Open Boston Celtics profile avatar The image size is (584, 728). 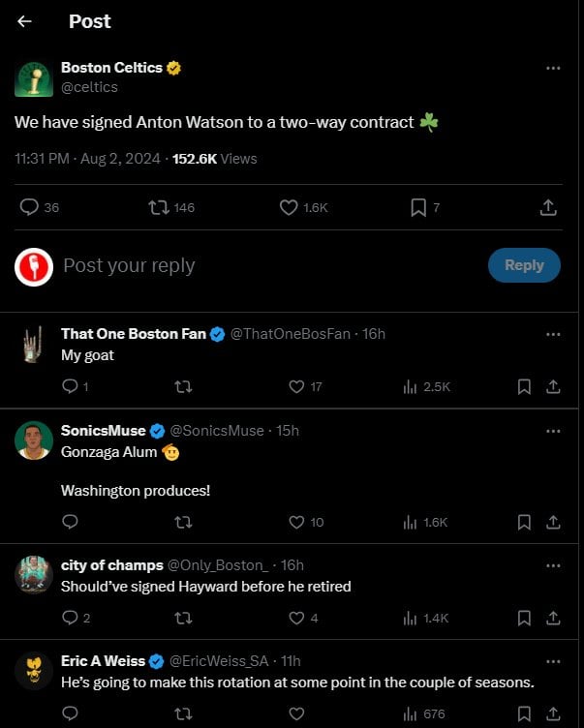point(34,77)
